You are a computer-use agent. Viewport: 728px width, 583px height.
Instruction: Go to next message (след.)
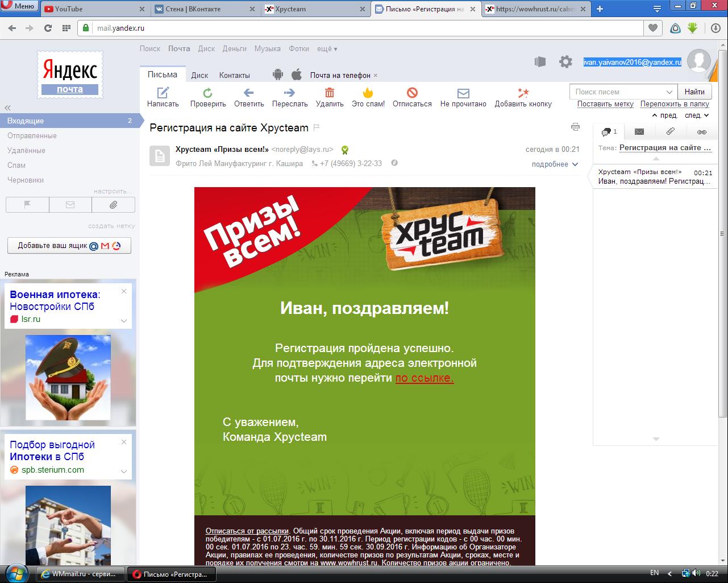coord(697,115)
